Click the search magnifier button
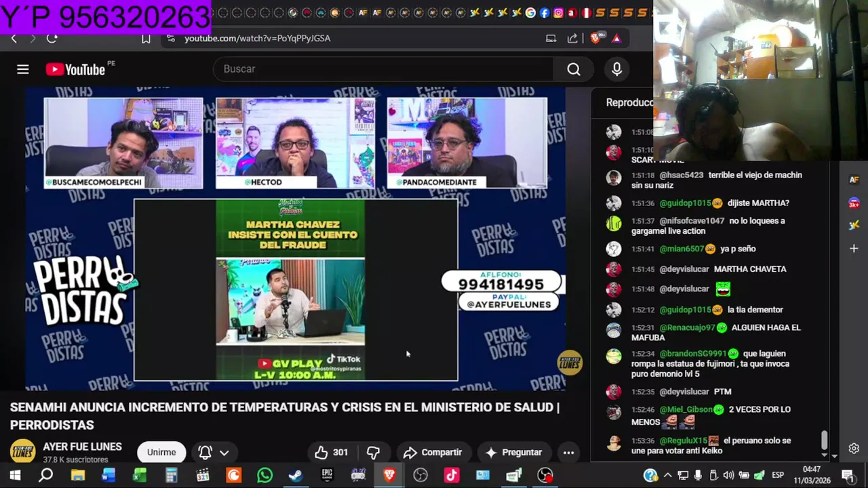Viewport: 868px width, 488px height. (574, 69)
